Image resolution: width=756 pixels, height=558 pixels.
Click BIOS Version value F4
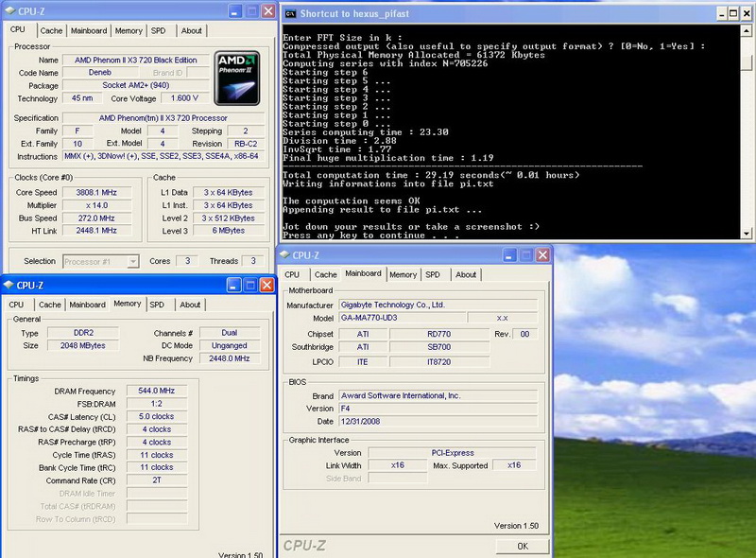(x=438, y=409)
